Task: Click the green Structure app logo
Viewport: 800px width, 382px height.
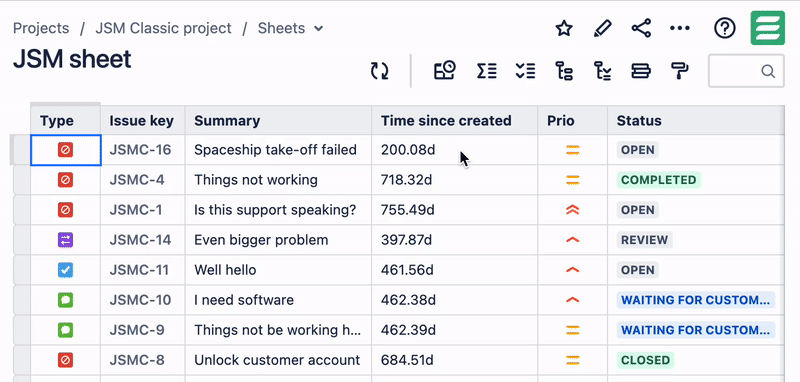Action: (x=767, y=28)
